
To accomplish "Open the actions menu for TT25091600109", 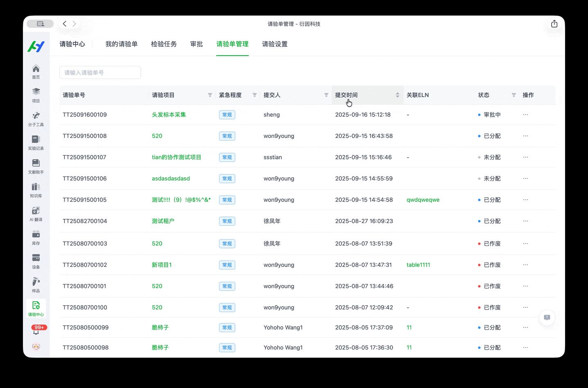I will tap(525, 115).
